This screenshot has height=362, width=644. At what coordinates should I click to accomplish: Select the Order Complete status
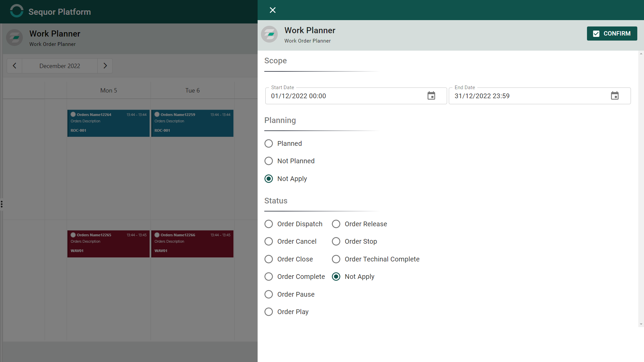269,277
